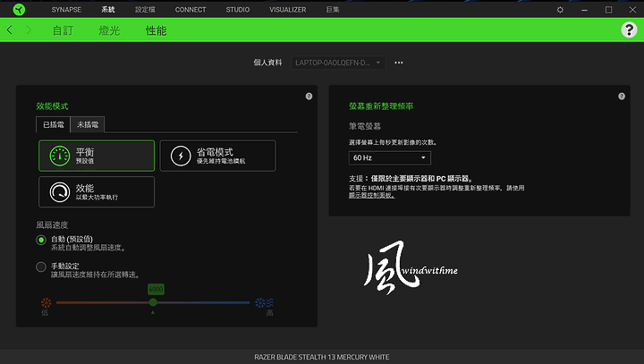Select the 手動設定 manual fan speed option

(41, 267)
